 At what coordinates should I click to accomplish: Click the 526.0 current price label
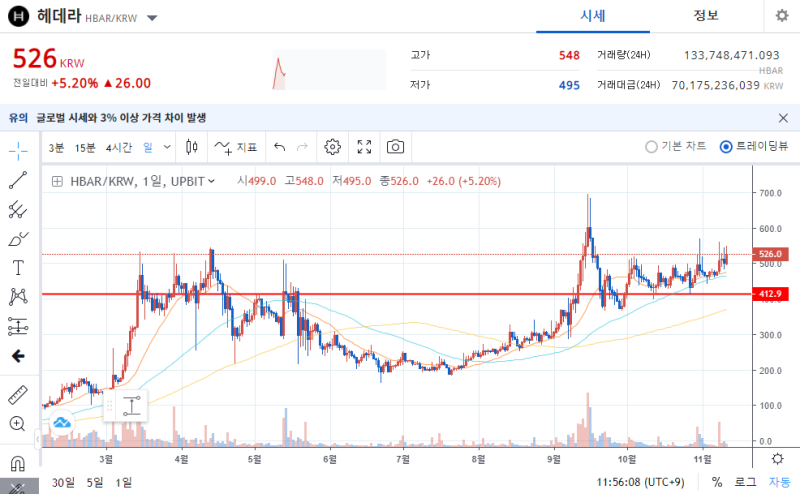coord(770,254)
